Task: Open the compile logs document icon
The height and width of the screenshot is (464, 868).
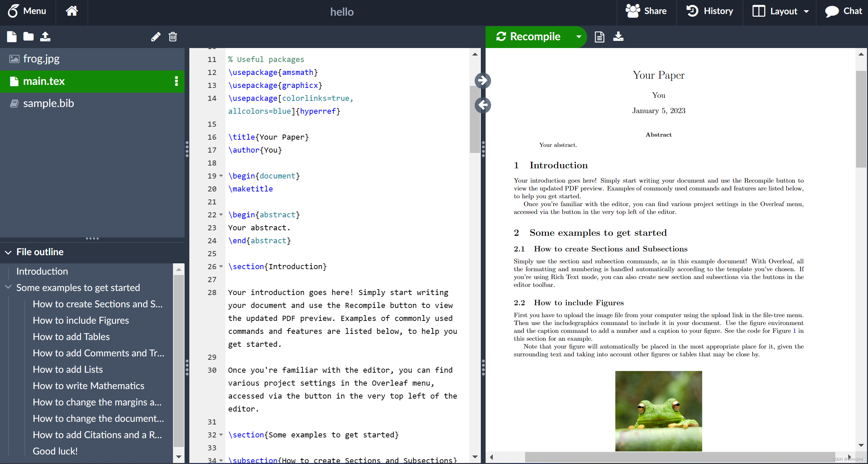Action: [x=599, y=36]
